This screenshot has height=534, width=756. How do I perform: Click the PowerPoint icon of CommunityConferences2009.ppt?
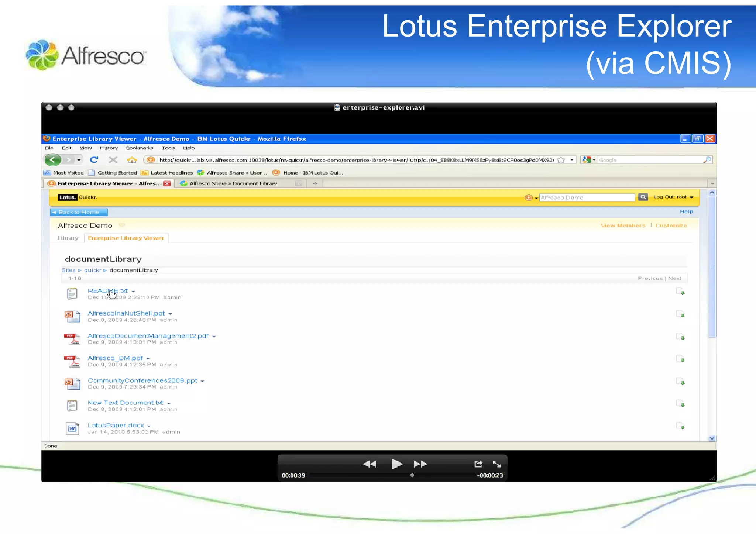pyautogui.click(x=72, y=383)
